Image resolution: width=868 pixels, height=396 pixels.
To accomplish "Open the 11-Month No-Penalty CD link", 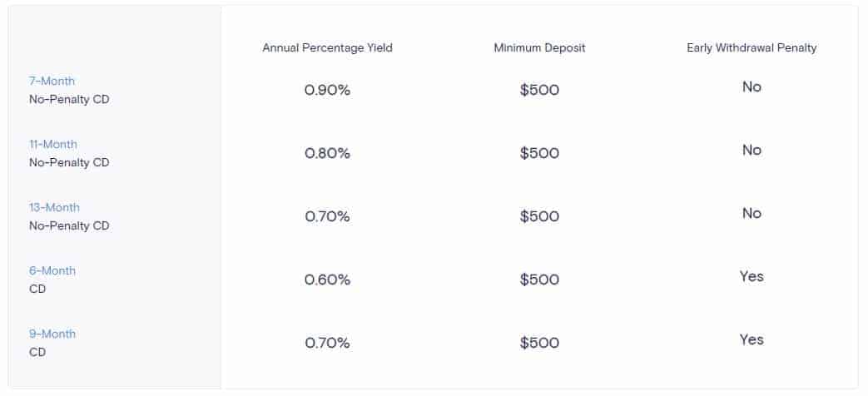I will (x=54, y=144).
